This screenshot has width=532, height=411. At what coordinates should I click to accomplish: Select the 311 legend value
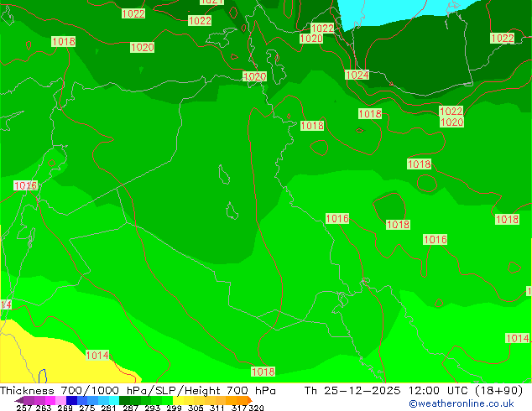pos(217,408)
